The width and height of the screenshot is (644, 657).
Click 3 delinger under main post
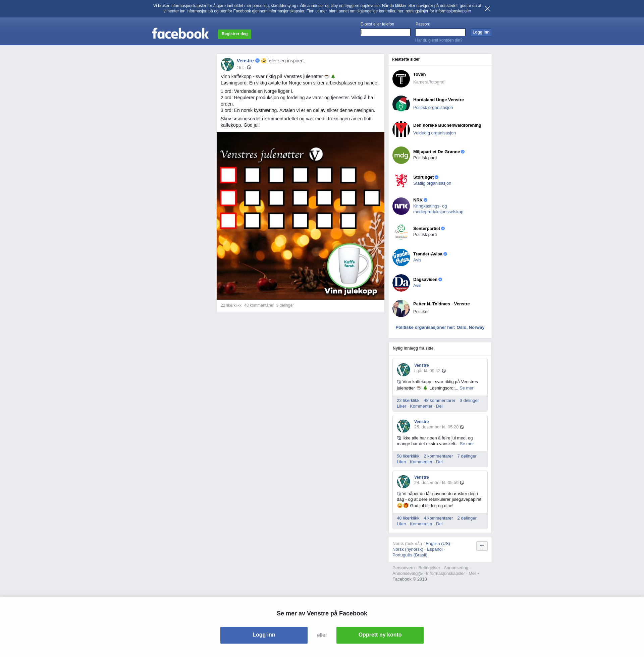coord(285,305)
